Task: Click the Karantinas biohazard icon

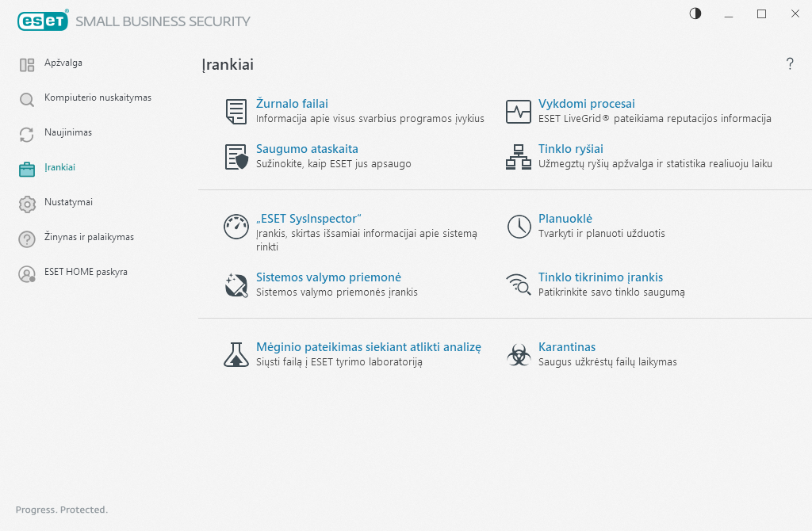Action: point(519,354)
